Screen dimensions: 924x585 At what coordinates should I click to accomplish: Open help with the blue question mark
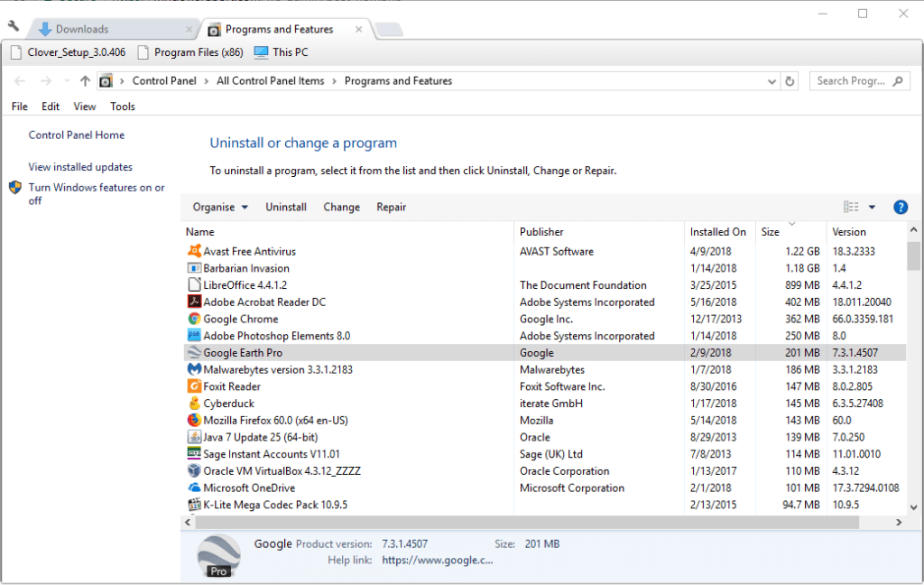(x=900, y=208)
